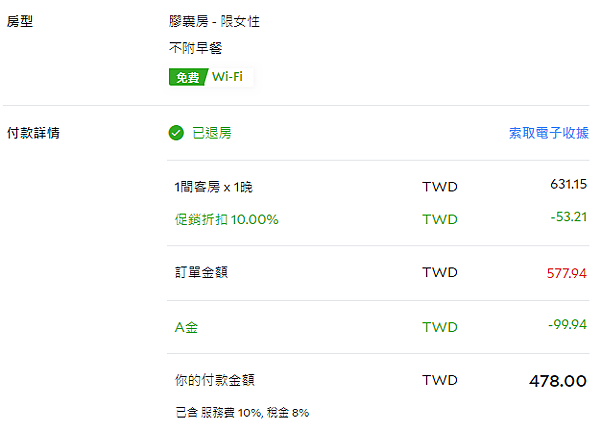The image size is (600, 431).
Task: Click the room price 631.15 amount
Action: 568,184
